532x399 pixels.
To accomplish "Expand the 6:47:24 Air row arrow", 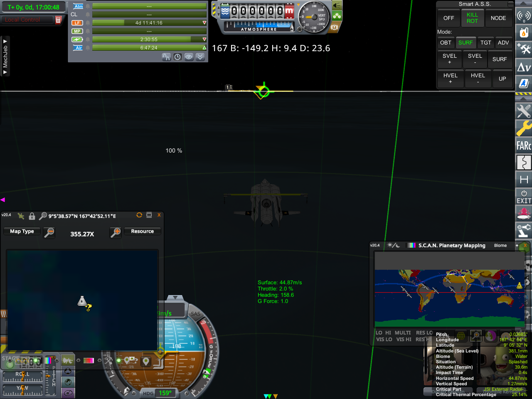I will coord(204,48).
